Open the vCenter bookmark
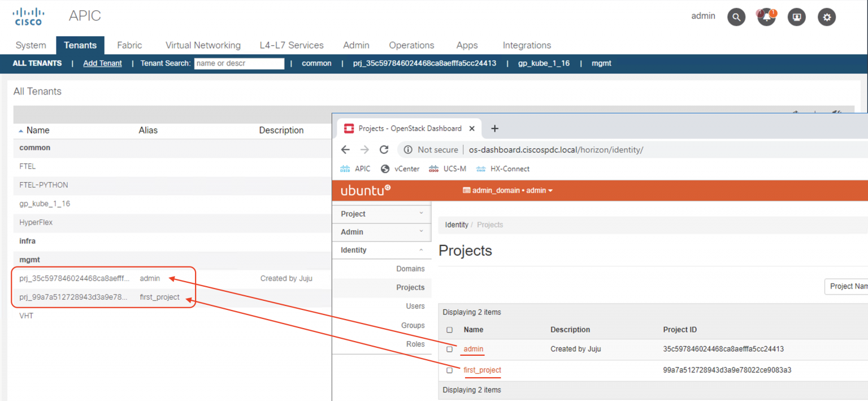868x401 pixels. (405, 169)
